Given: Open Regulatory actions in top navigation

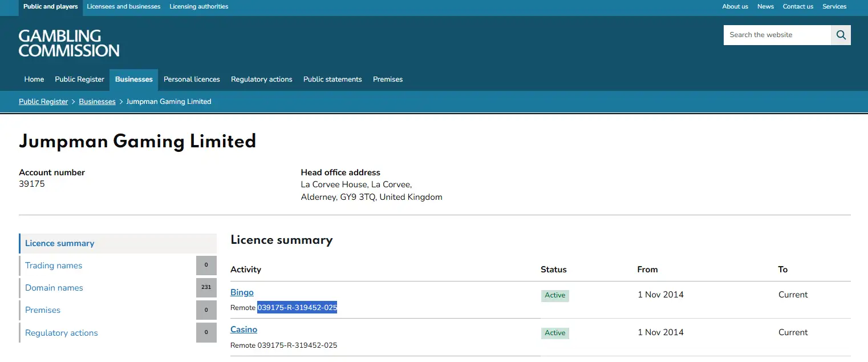Looking at the screenshot, I should [x=262, y=79].
